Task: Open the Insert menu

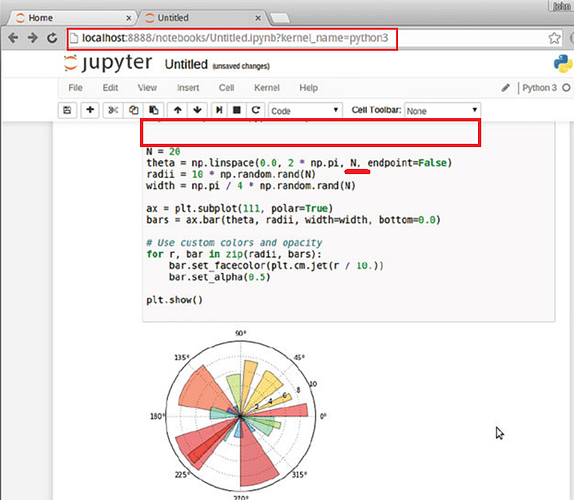Action: coord(188,88)
